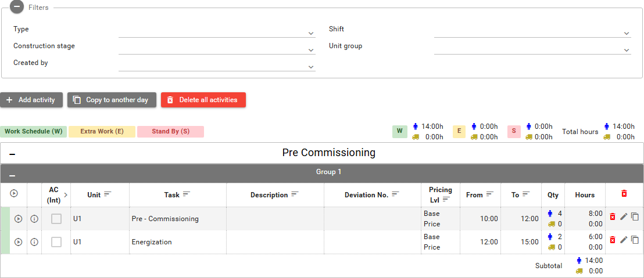Open the Created by dropdown

(217, 64)
